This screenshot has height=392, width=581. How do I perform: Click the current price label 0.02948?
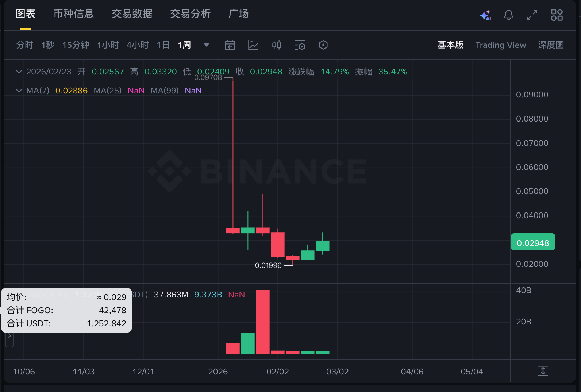pos(533,242)
